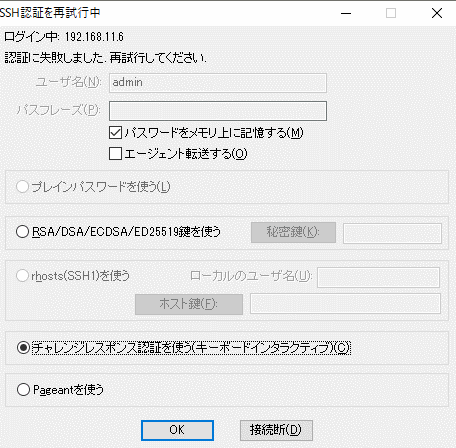Click the local user name (U) field
The height and width of the screenshot is (448, 456).
(378, 277)
